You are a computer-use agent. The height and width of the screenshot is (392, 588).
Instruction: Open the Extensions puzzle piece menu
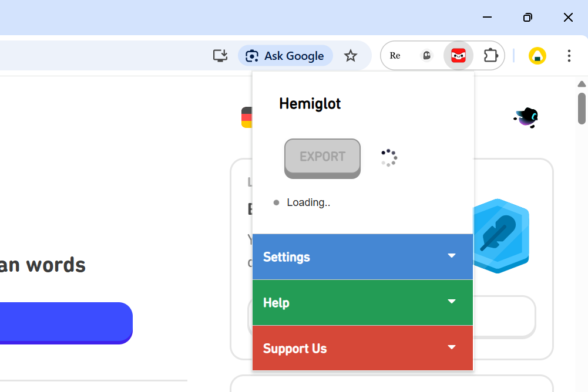coord(490,55)
